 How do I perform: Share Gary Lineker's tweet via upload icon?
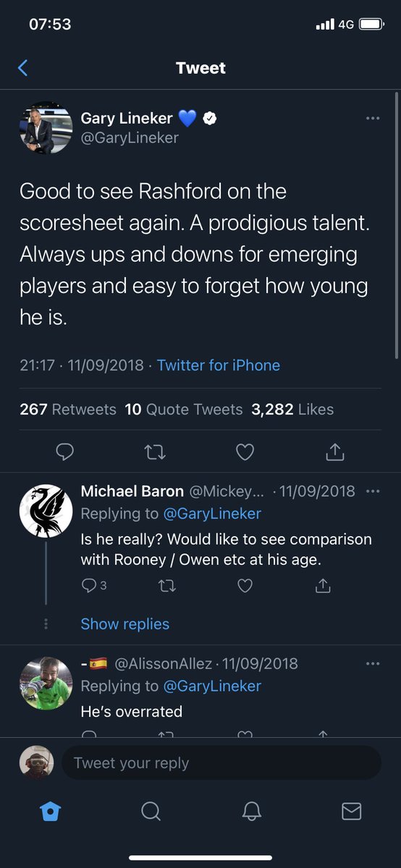[x=334, y=452]
